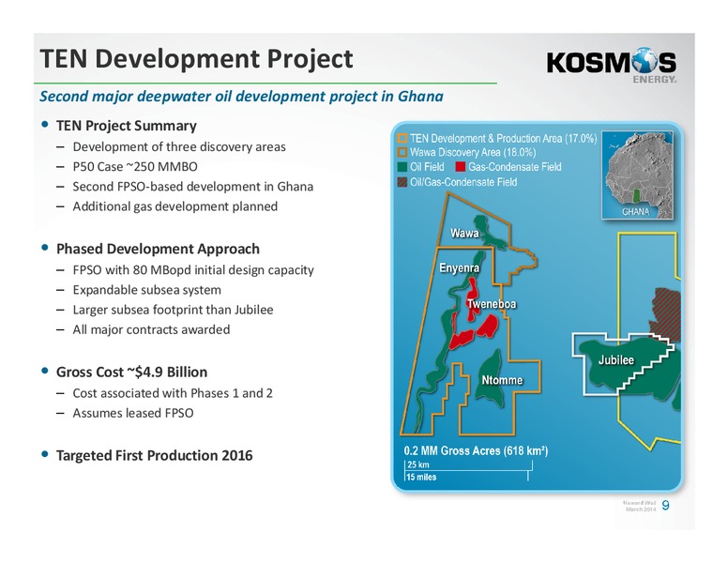
Task: Click the 'Wawa' map label
Action: point(464,234)
